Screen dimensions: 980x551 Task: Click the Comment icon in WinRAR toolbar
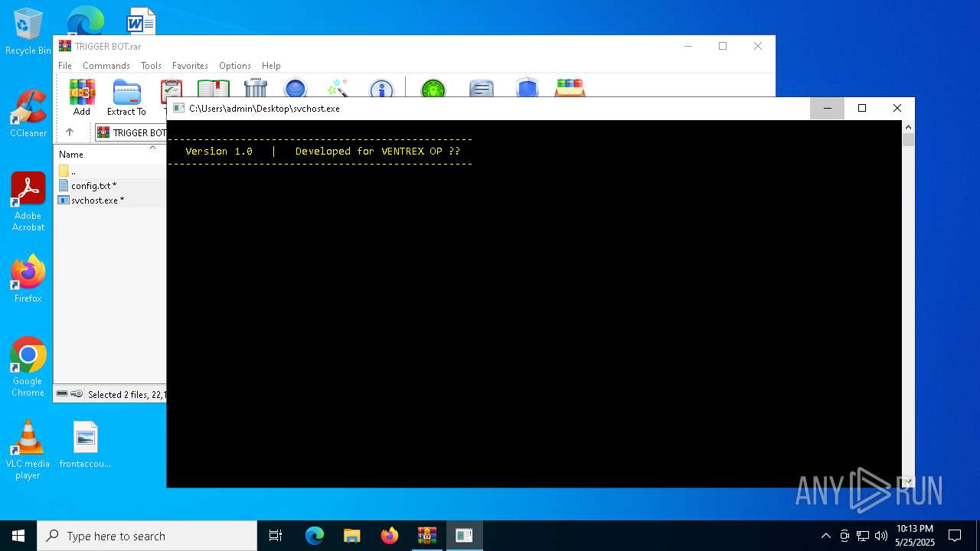tap(482, 89)
